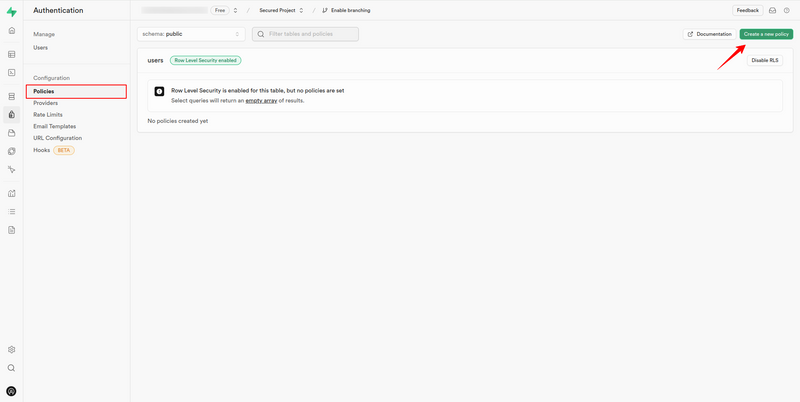
Task: Click the info icon in RLS notice
Action: click(x=159, y=91)
